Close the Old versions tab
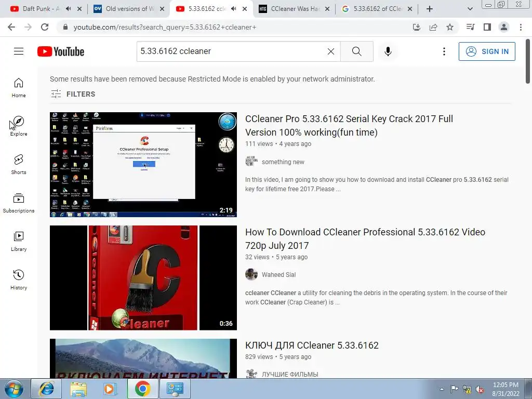Screen dimensions: 532x399 point(162,9)
